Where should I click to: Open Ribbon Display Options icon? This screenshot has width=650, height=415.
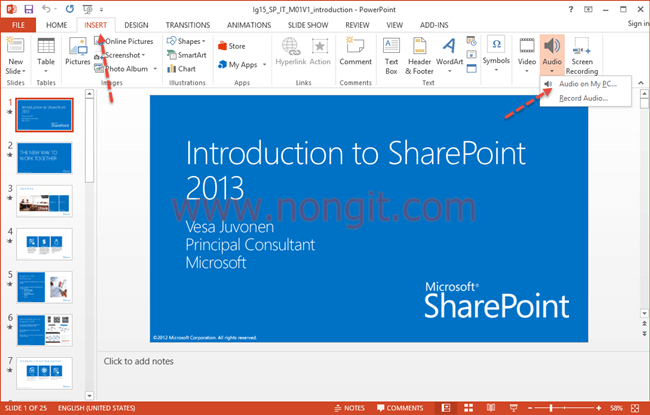pos(588,9)
